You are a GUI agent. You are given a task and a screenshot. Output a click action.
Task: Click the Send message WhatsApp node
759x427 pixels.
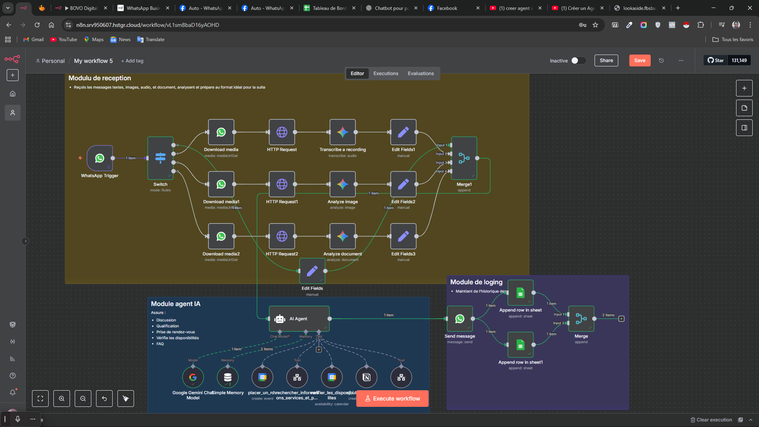coord(460,319)
